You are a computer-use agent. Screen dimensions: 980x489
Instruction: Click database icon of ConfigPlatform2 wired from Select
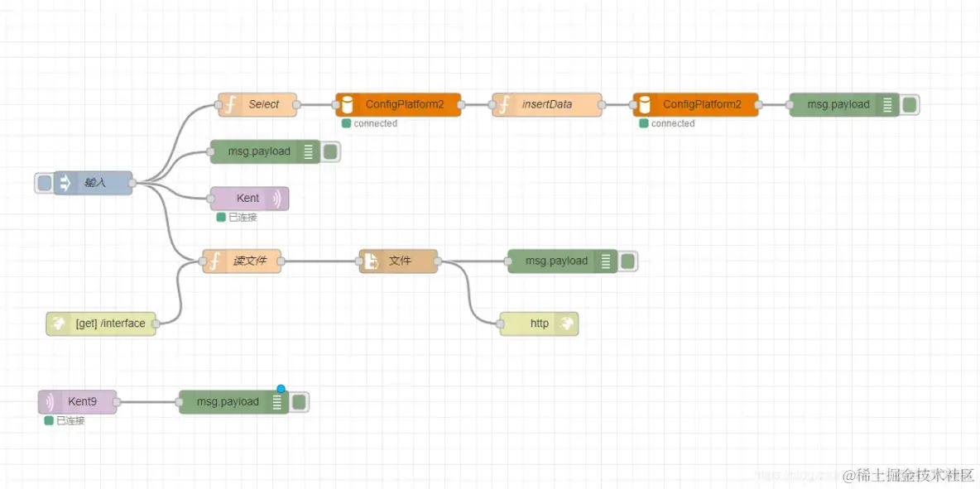(x=347, y=105)
